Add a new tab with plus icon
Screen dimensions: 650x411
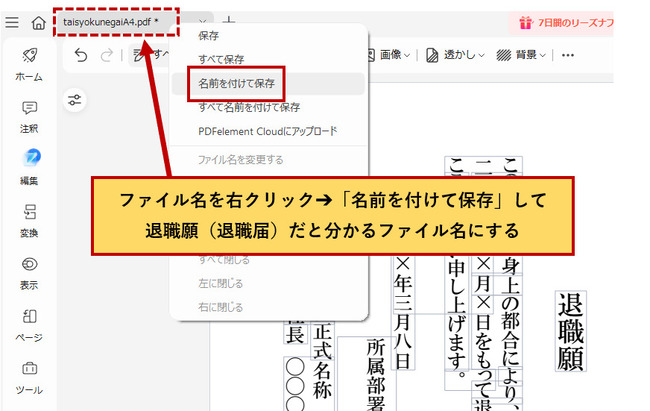pyautogui.click(x=229, y=21)
